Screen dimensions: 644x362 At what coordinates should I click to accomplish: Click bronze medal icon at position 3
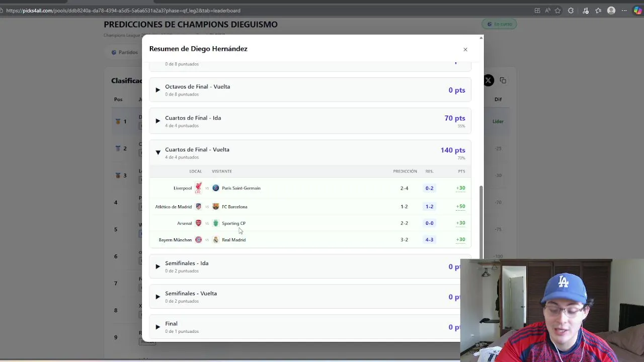pos(118,175)
